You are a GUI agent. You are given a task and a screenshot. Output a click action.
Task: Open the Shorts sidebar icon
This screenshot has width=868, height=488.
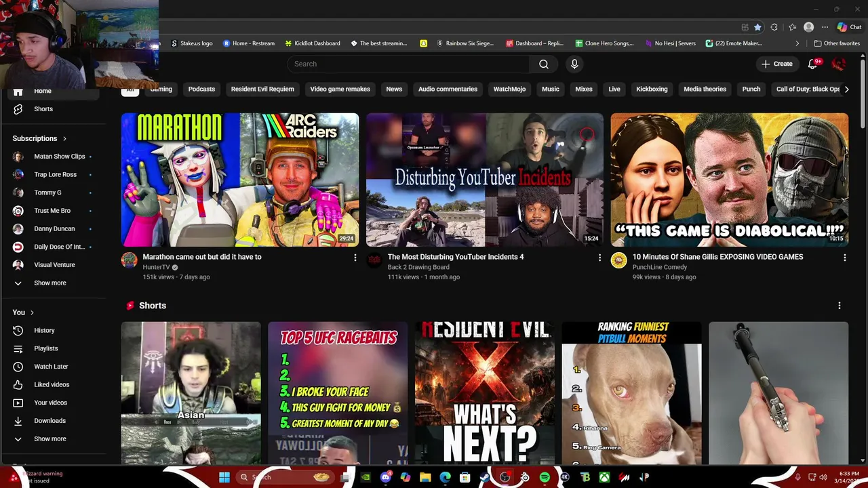[x=18, y=109]
